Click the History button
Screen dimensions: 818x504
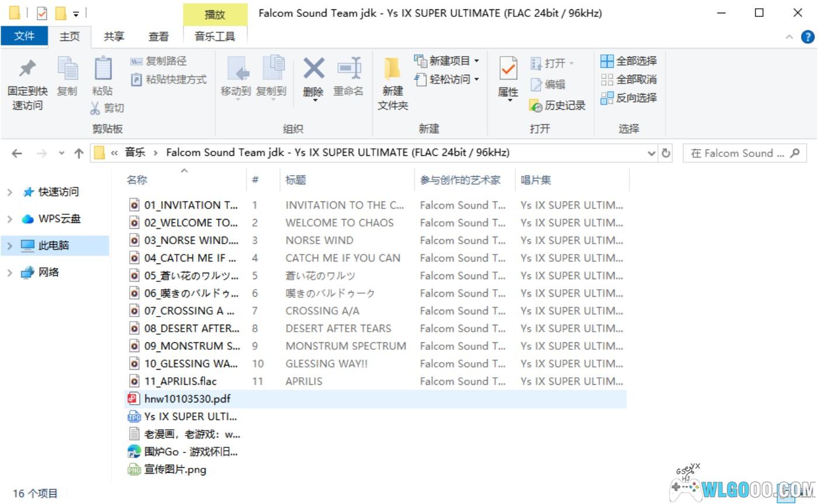tap(558, 106)
